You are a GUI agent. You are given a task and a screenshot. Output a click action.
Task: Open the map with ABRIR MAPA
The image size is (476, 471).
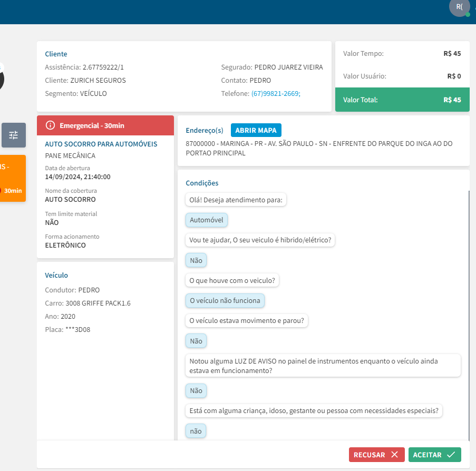256,130
